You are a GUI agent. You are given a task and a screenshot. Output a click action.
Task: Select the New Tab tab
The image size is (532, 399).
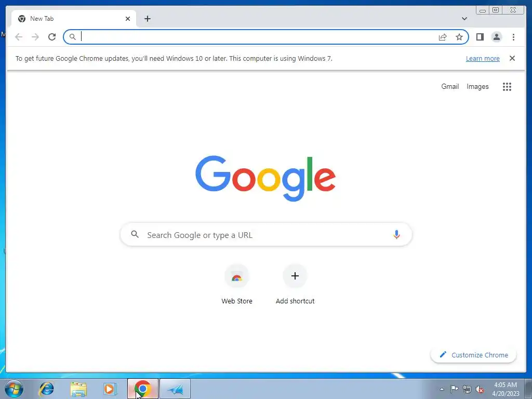[74, 19]
